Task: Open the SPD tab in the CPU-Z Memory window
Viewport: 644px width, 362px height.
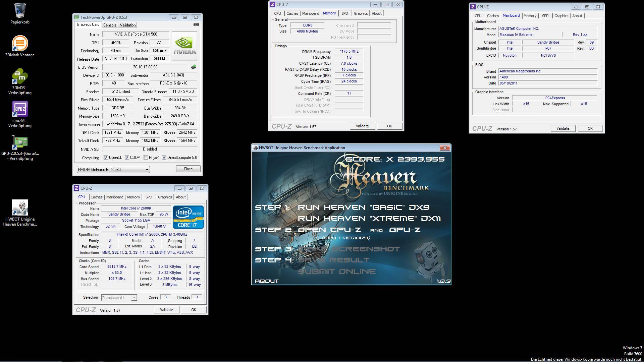Action: point(345,13)
